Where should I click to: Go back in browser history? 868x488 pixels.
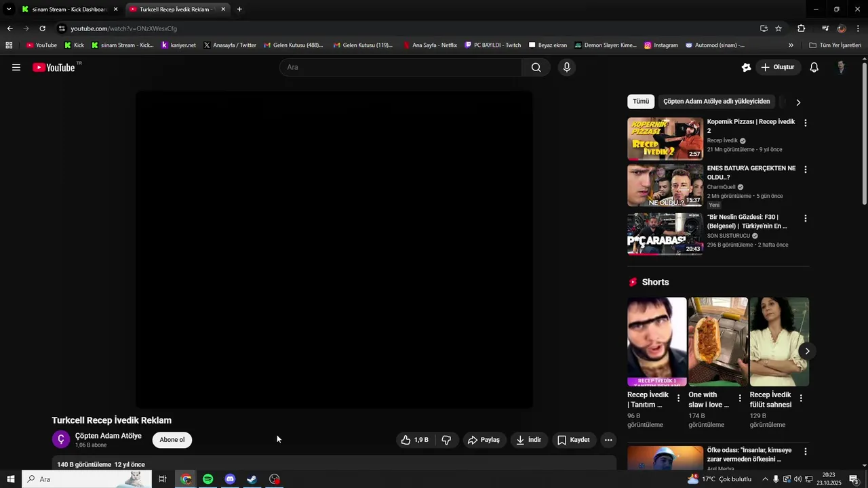coord(9,28)
